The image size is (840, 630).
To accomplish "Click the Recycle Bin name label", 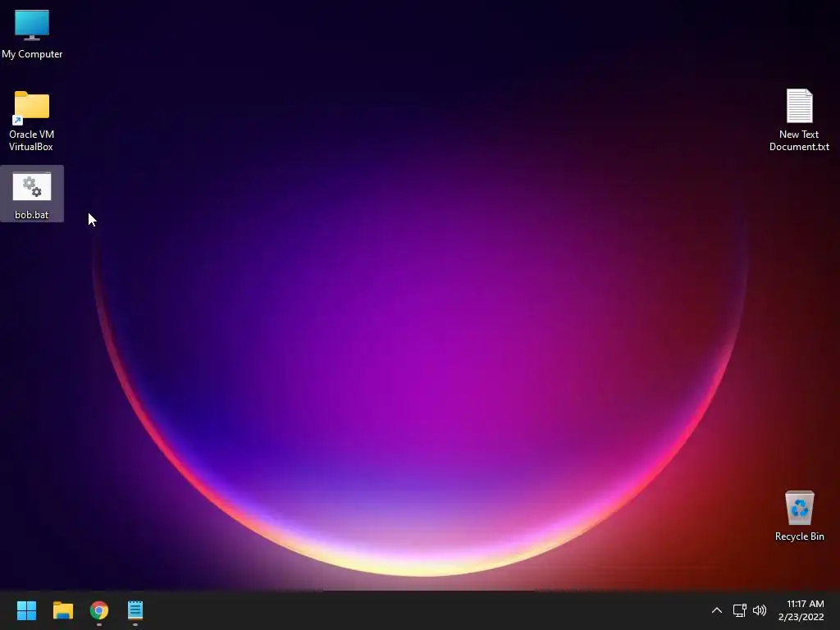I will tap(799, 536).
